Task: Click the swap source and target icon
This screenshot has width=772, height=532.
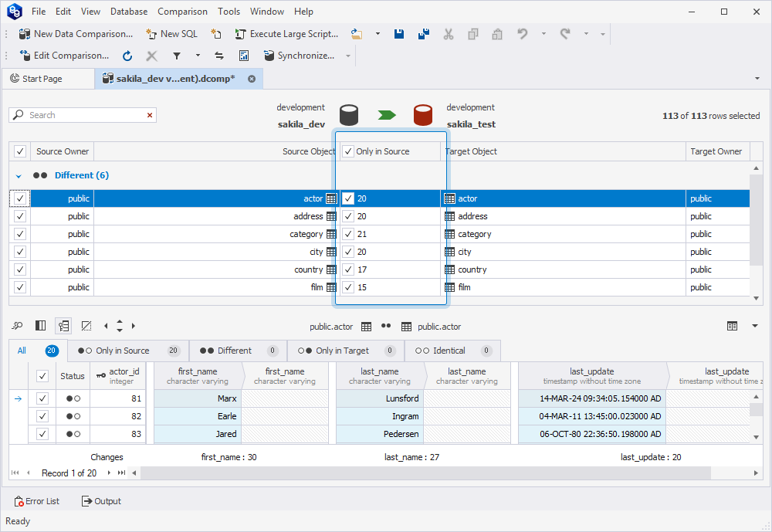Action: [x=219, y=56]
